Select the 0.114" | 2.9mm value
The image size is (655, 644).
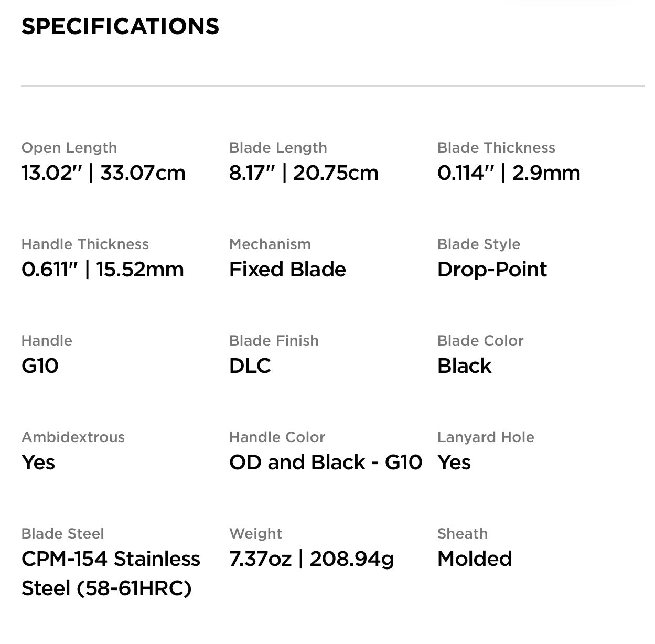click(x=509, y=173)
